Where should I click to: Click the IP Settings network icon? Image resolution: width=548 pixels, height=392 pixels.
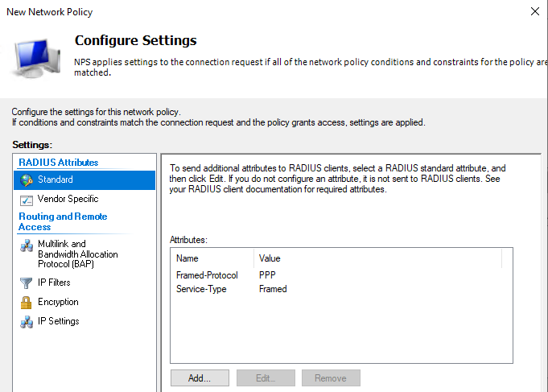(x=27, y=321)
